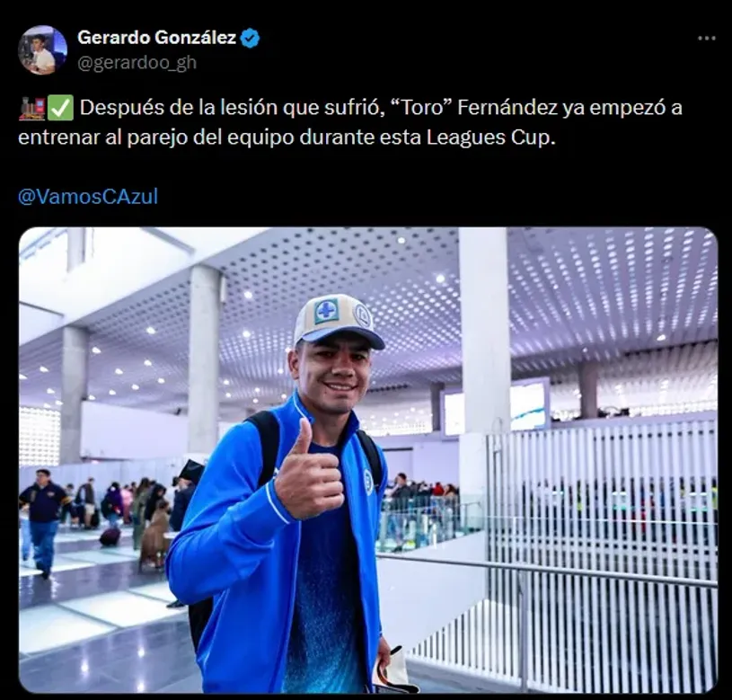
Task: Open the three-dot more options menu
Action: (706, 39)
